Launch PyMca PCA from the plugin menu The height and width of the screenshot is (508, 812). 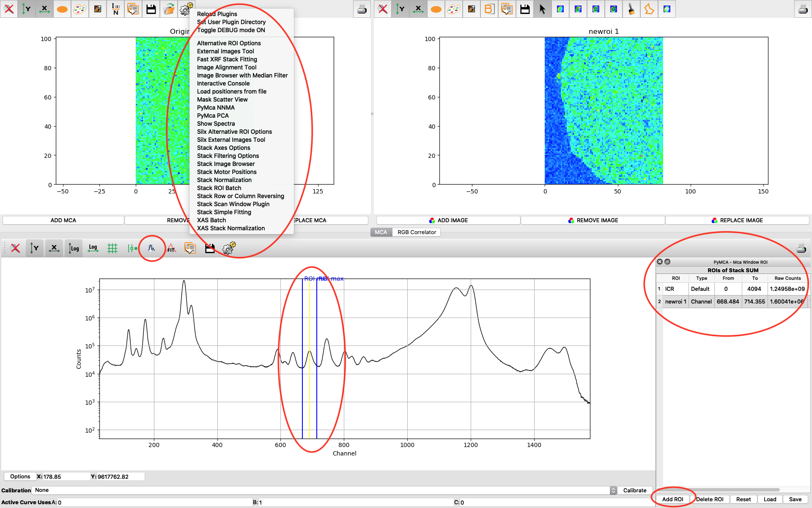coord(213,116)
